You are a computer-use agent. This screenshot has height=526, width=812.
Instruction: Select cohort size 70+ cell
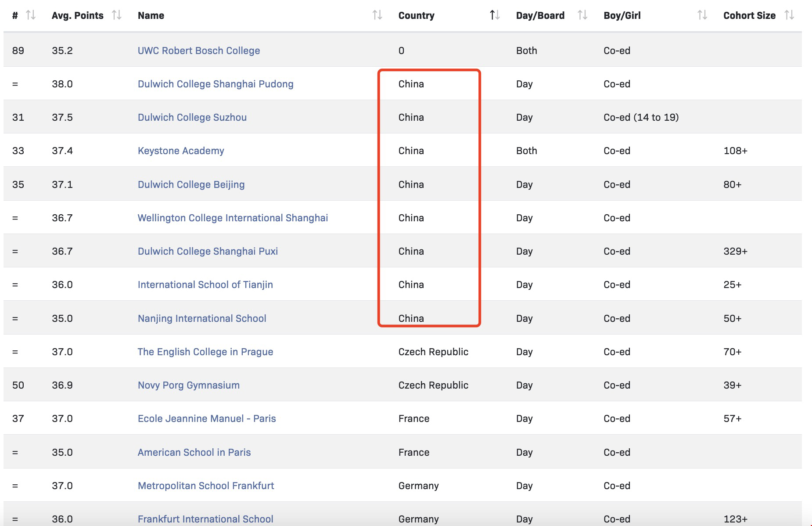733,352
